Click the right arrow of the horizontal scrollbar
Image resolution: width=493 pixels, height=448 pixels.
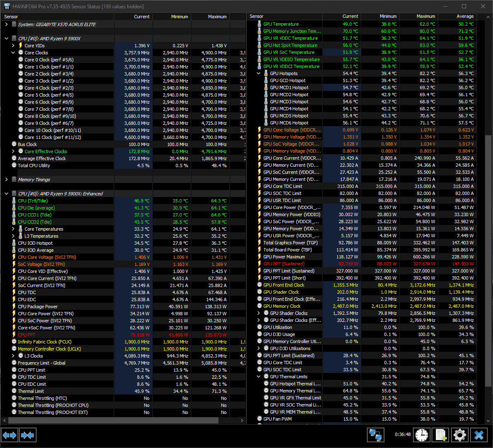coord(242,420)
